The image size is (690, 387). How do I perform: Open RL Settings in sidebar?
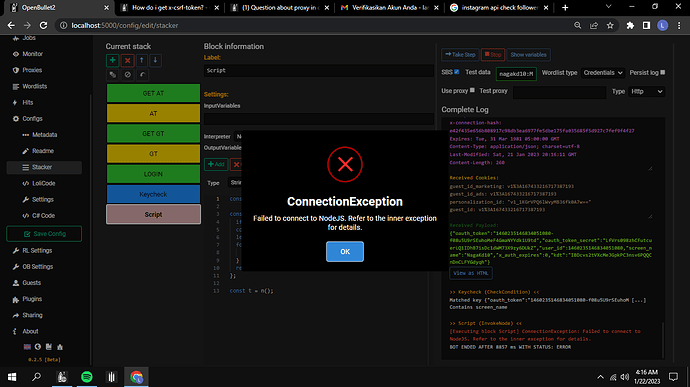[37, 251]
